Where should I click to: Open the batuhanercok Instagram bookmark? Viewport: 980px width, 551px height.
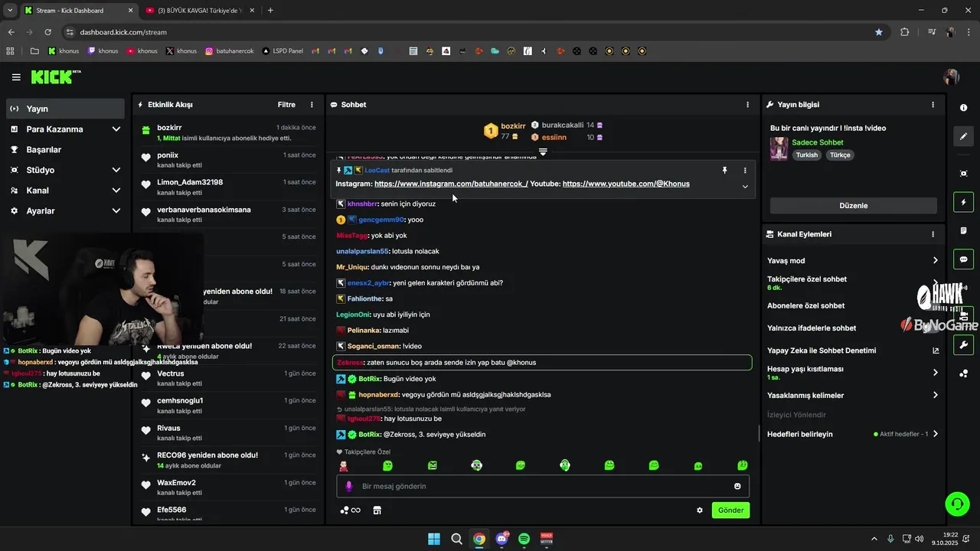(230, 51)
